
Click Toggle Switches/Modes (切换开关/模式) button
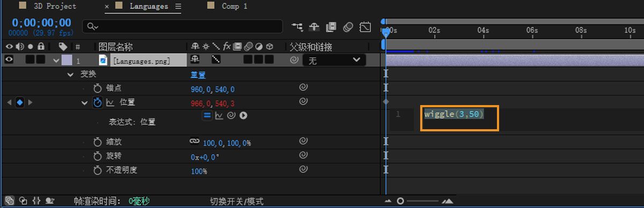pos(237,202)
